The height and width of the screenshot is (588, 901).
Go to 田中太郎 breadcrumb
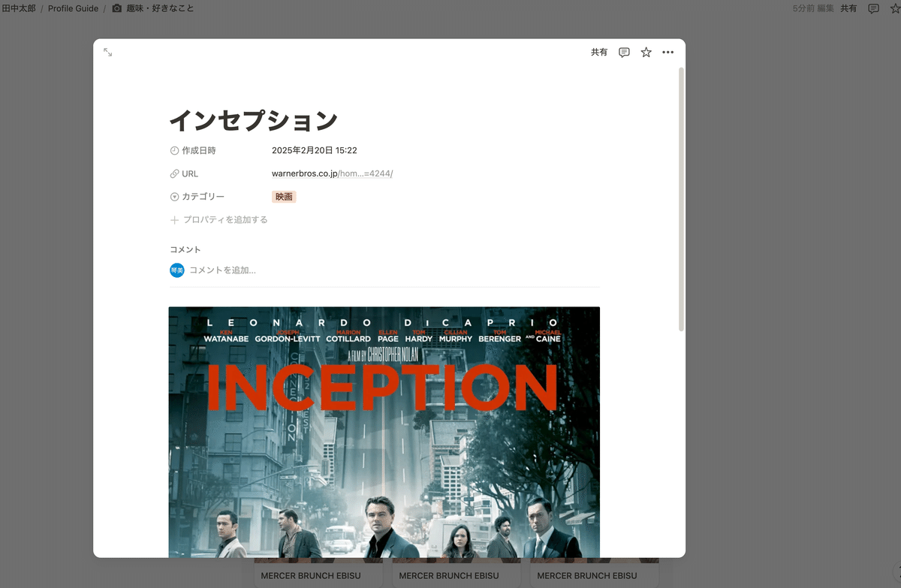click(x=19, y=8)
